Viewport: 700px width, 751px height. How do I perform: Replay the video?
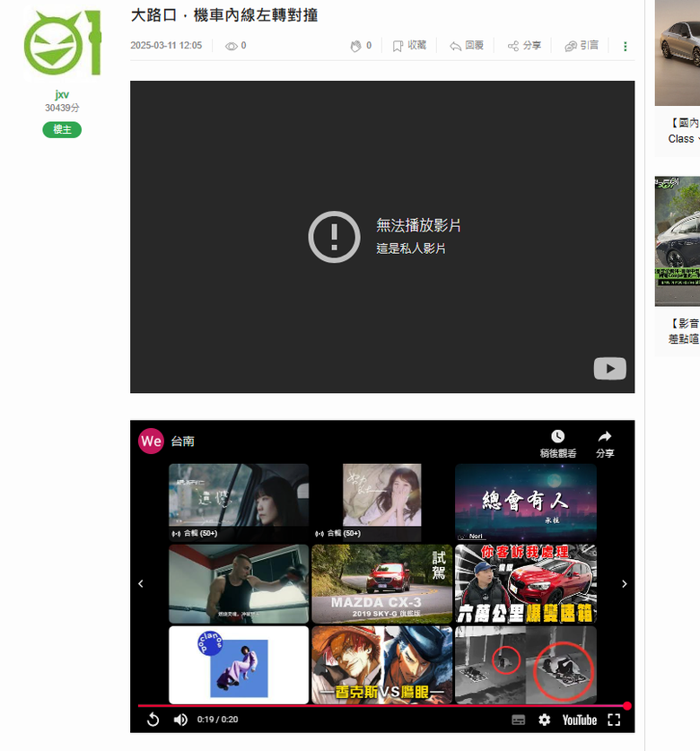153,720
